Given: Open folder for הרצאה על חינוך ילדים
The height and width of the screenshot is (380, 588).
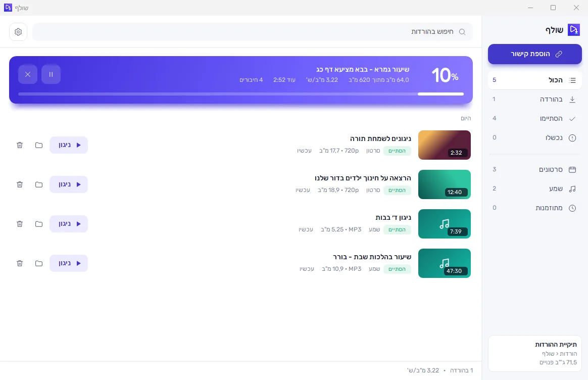Looking at the screenshot, I should [x=39, y=184].
